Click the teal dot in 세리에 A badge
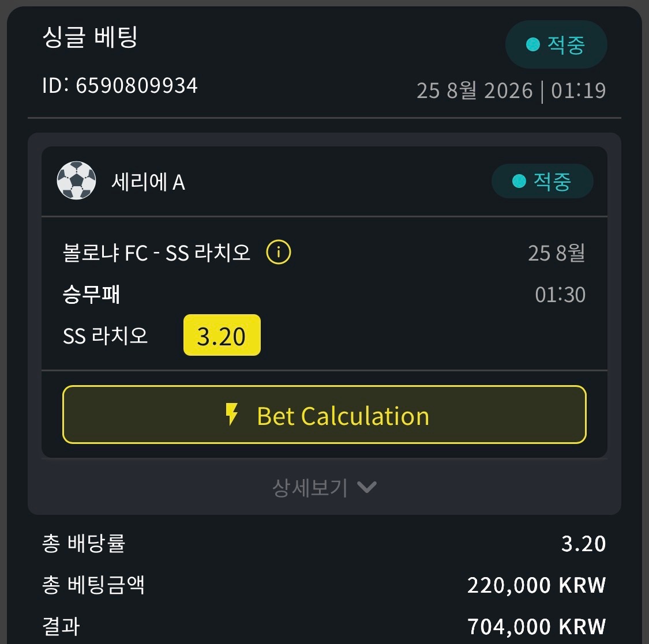The height and width of the screenshot is (644, 649). point(519,181)
